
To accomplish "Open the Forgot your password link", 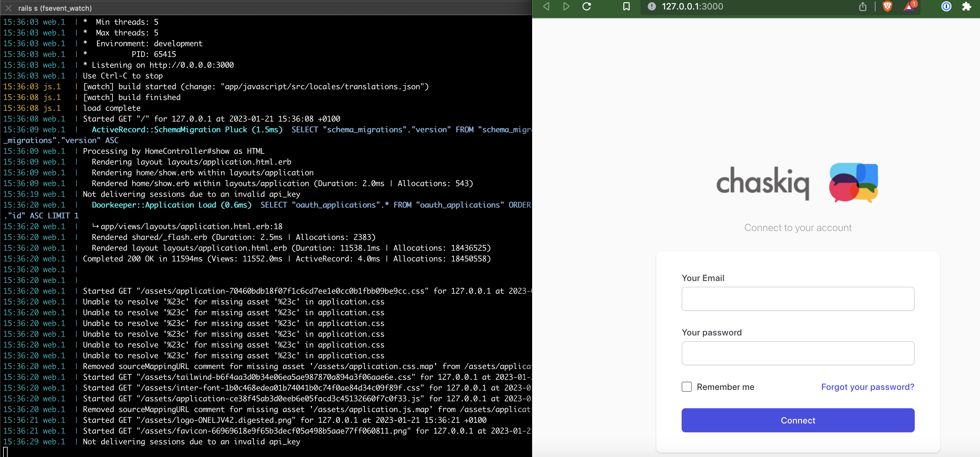I will [868, 387].
